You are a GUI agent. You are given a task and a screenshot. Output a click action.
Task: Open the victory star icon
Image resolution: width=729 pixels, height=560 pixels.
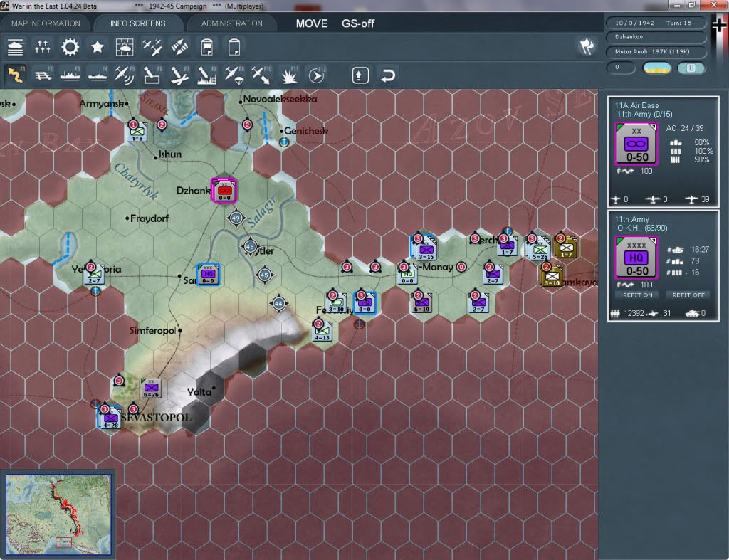[97, 47]
